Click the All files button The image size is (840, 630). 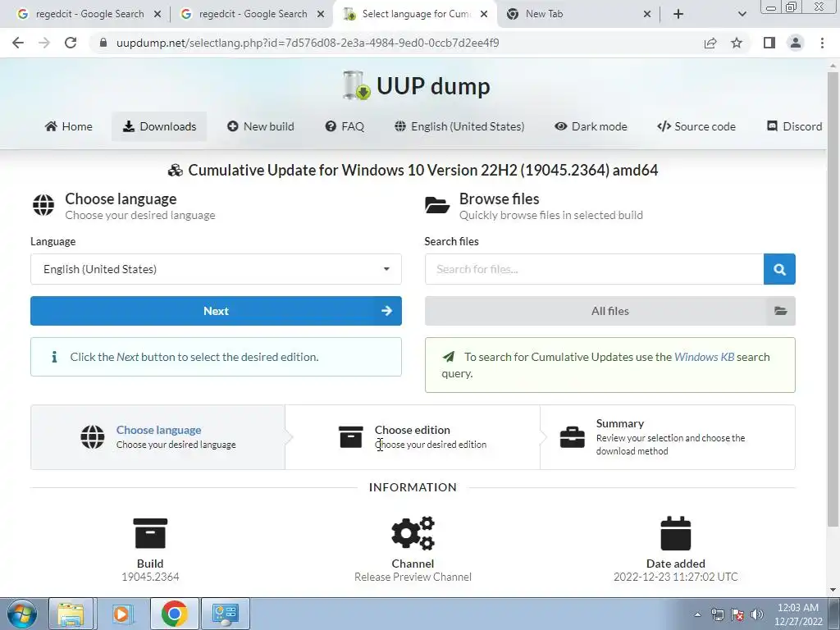click(x=610, y=311)
